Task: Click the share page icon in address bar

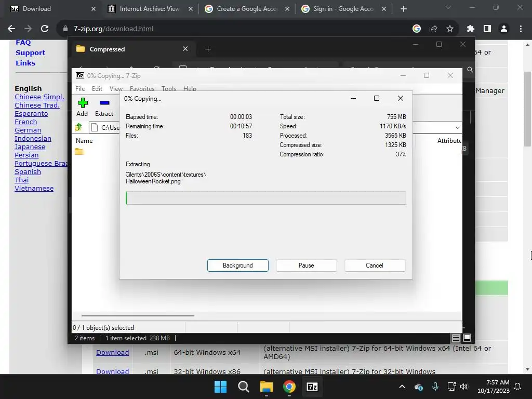Action: click(433, 29)
